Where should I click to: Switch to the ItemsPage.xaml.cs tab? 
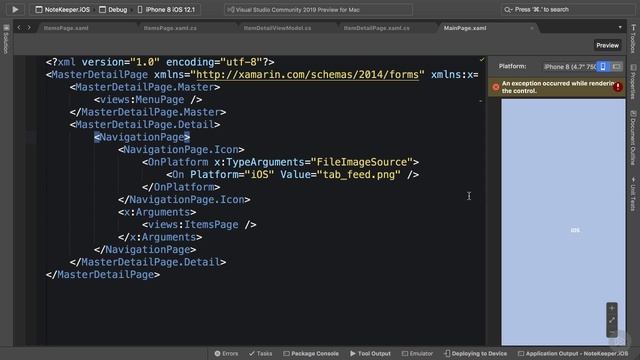170,28
